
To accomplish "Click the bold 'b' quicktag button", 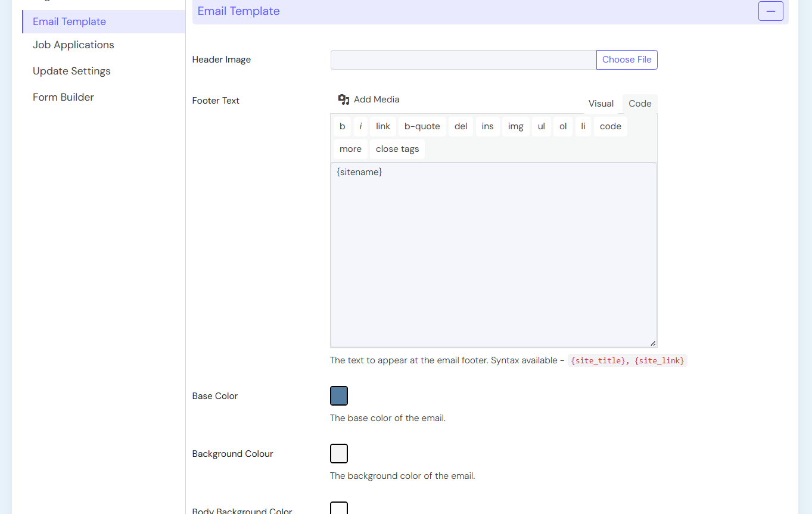I will [x=342, y=126].
